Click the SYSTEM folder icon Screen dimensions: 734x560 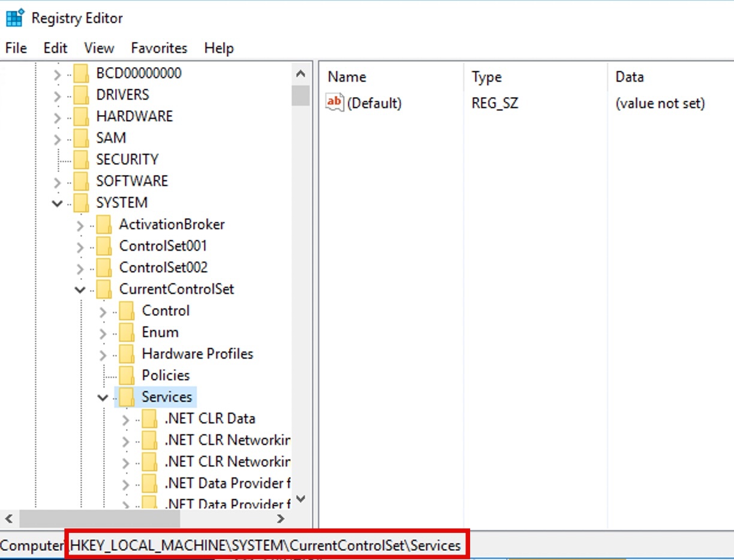[81, 203]
